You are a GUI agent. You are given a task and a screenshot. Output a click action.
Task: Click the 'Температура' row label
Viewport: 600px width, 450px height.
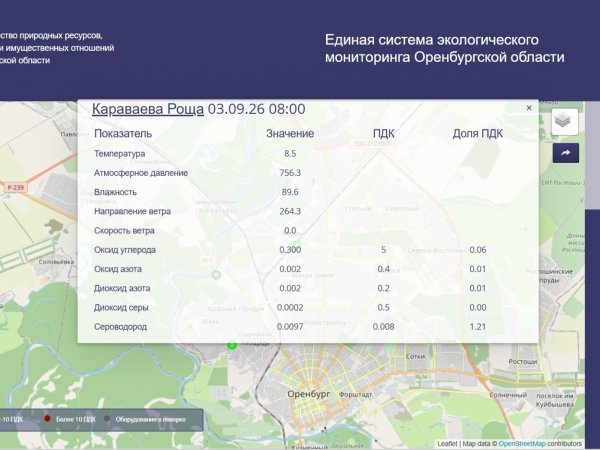pyautogui.click(x=119, y=154)
